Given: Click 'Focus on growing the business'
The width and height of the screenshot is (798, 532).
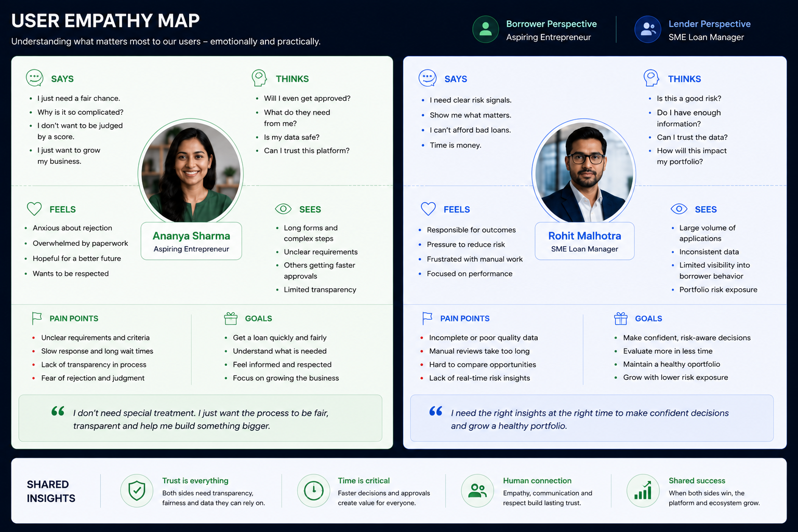Looking at the screenshot, I should (286, 378).
